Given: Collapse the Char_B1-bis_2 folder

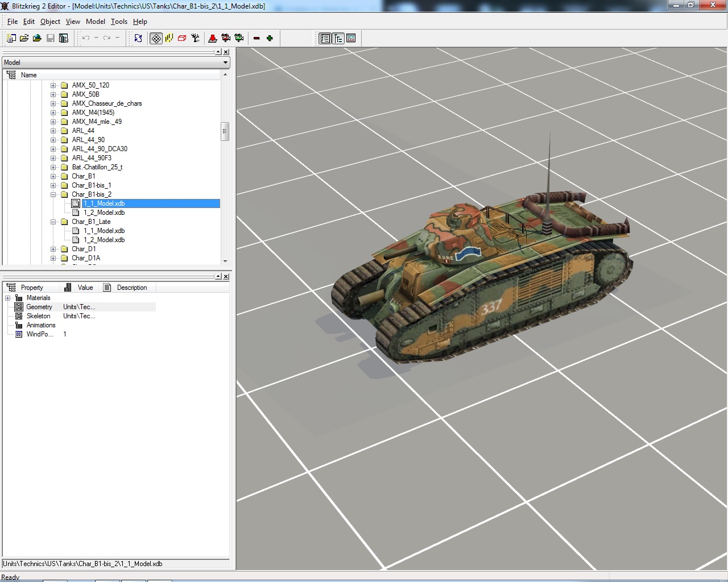Looking at the screenshot, I should [53, 194].
